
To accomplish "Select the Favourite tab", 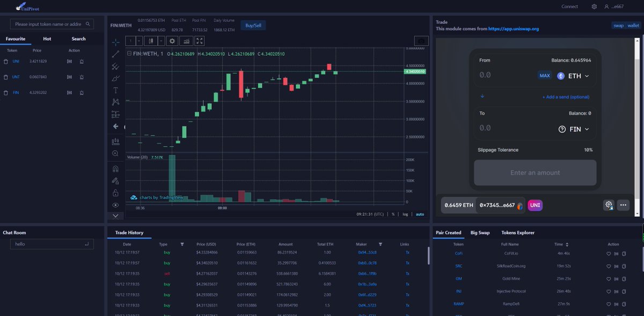I will coord(16,39).
